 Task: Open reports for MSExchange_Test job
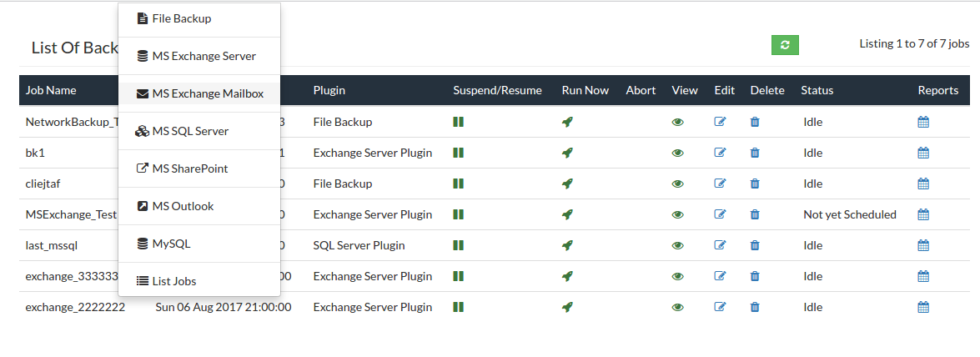(x=924, y=214)
